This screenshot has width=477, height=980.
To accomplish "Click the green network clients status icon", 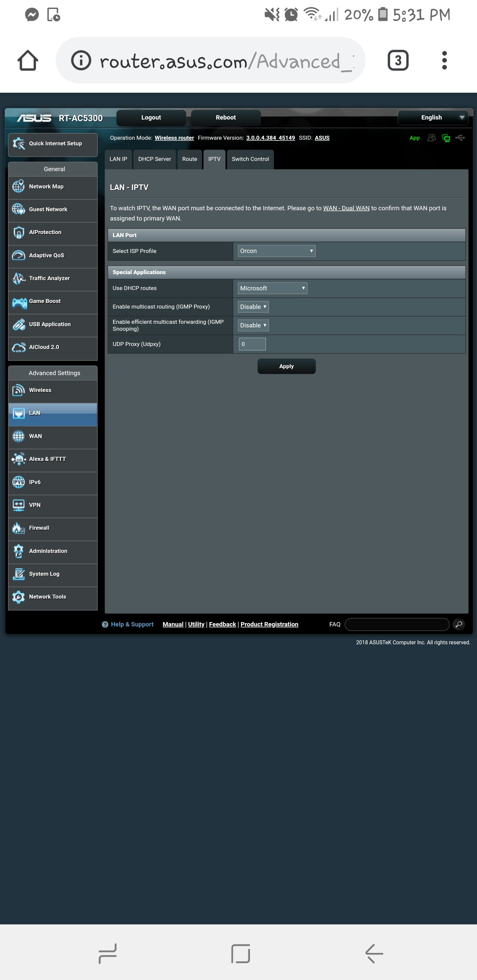I will tap(446, 138).
